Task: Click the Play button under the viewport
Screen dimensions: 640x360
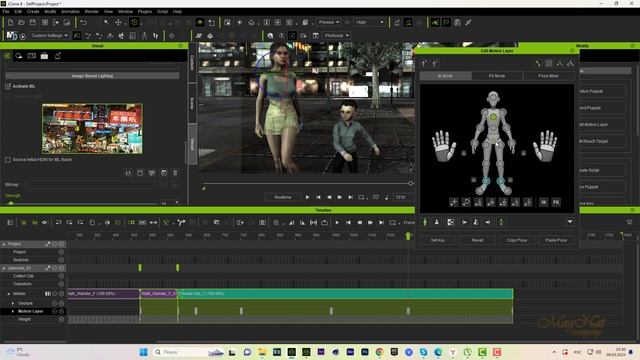Action: tap(307, 197)
